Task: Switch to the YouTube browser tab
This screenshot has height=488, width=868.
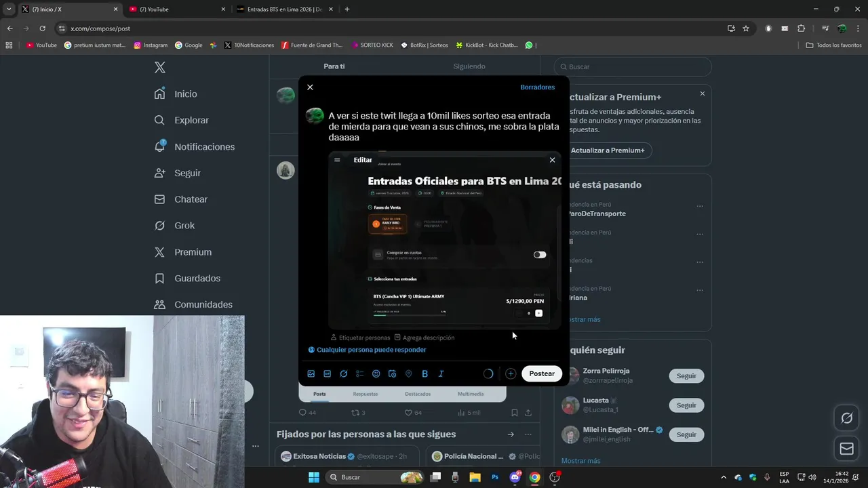Action: pos(176,9)
